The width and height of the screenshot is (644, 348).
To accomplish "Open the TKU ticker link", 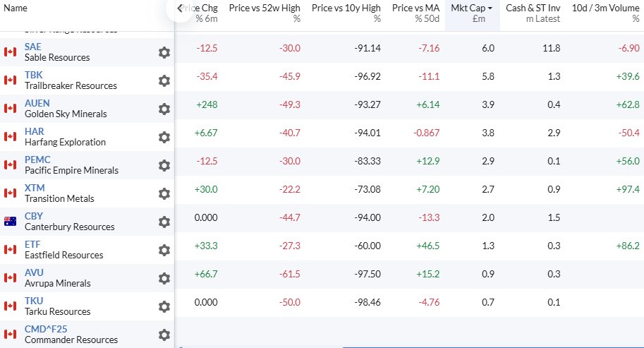I will coord(34,301).
